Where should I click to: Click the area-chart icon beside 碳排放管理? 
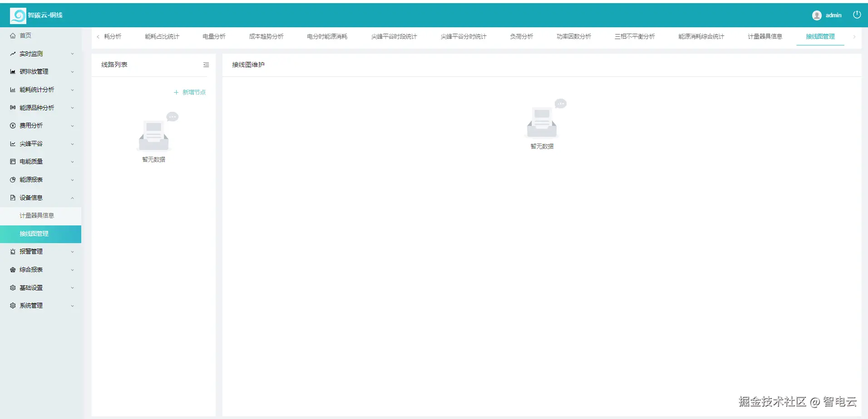click(x=13, y=71)
